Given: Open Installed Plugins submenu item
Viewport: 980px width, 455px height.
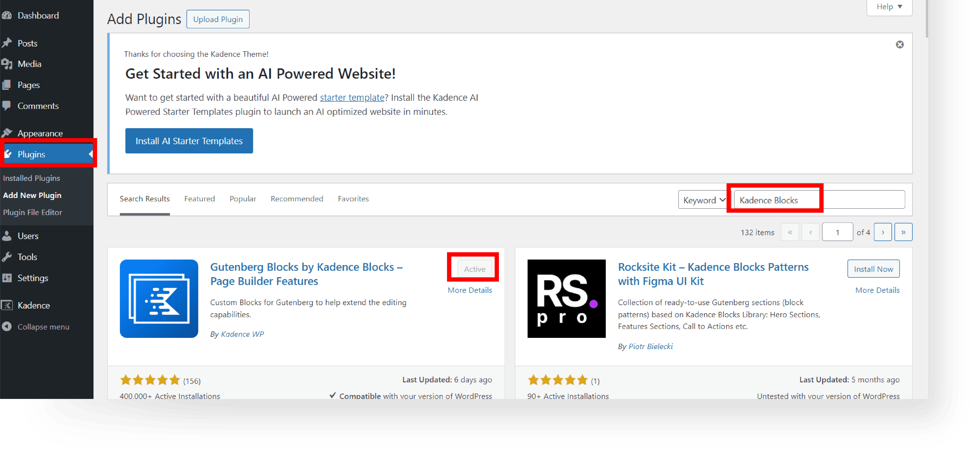Looking at the screenshot, I should coord(32,178).
